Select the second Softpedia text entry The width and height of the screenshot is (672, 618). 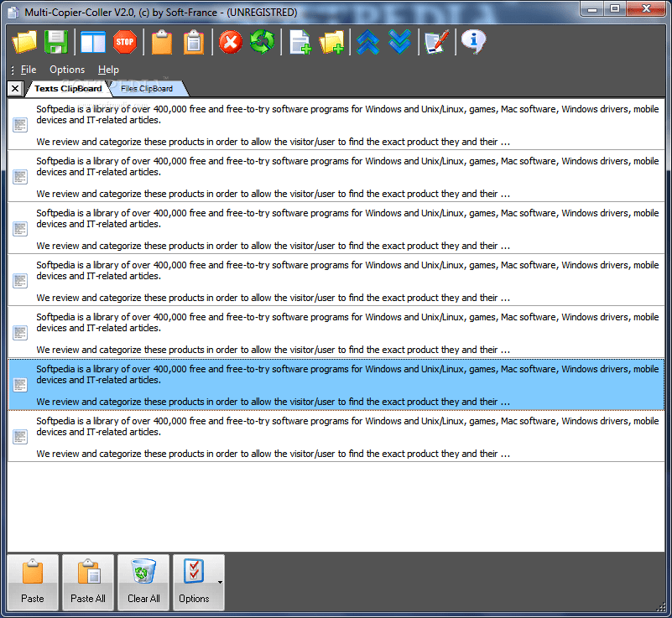(x=336, y=176)
